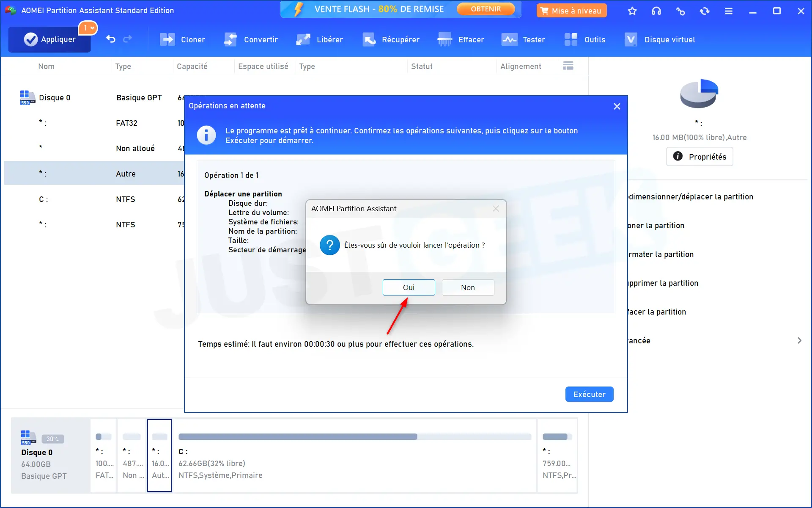Decline the operation with Non
Viewport: 812px width, 508px height.
pyautogui.click(x=468, y=287)
